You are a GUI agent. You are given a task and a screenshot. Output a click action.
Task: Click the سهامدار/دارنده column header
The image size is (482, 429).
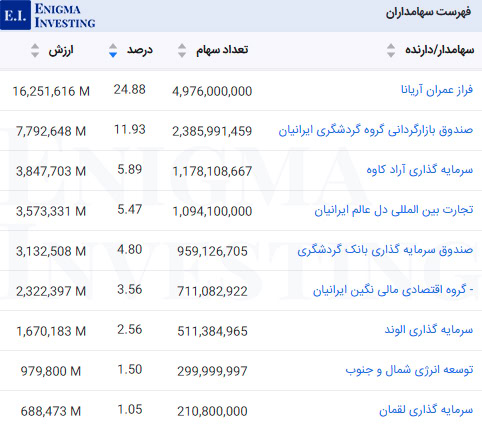click(x=439, y=50)
